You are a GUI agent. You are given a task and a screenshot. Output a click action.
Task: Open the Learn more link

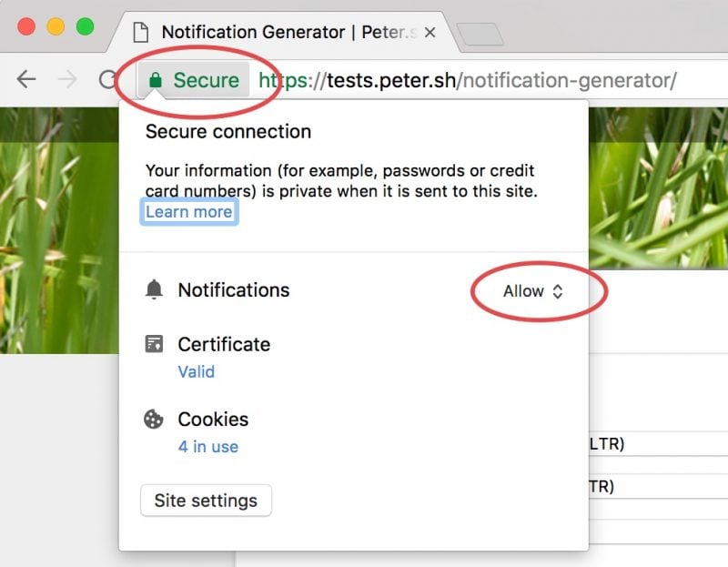point(188,211)
